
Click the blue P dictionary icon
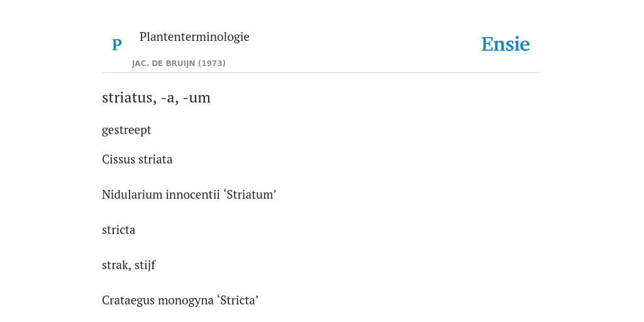click(x=116, y=45)
